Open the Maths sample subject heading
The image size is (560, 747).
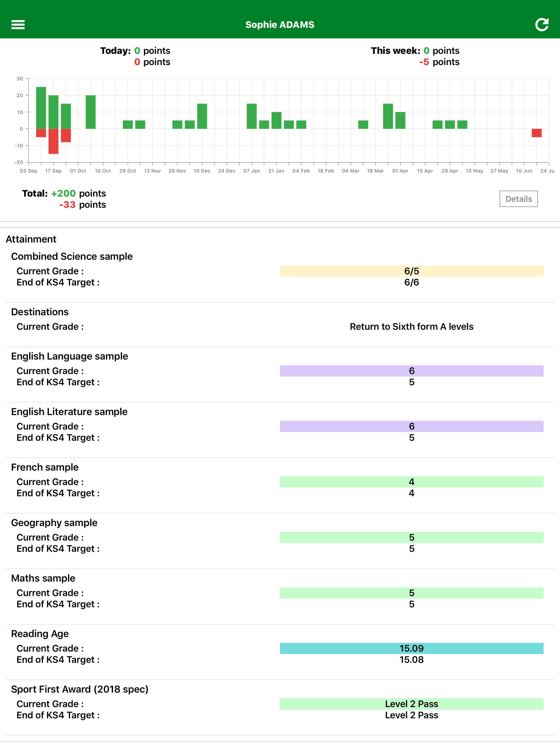43,578
